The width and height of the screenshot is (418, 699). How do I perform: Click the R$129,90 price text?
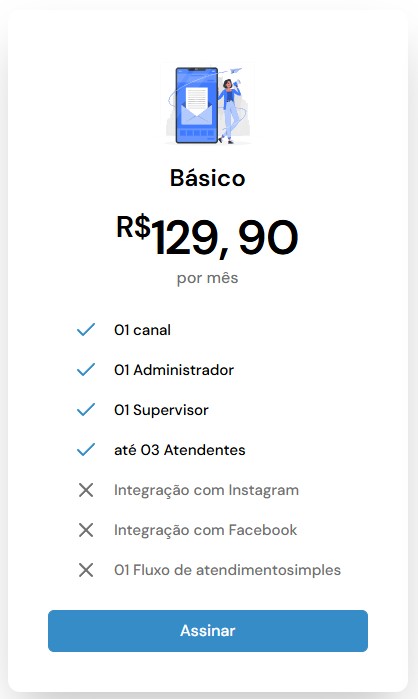click(207, 236)
